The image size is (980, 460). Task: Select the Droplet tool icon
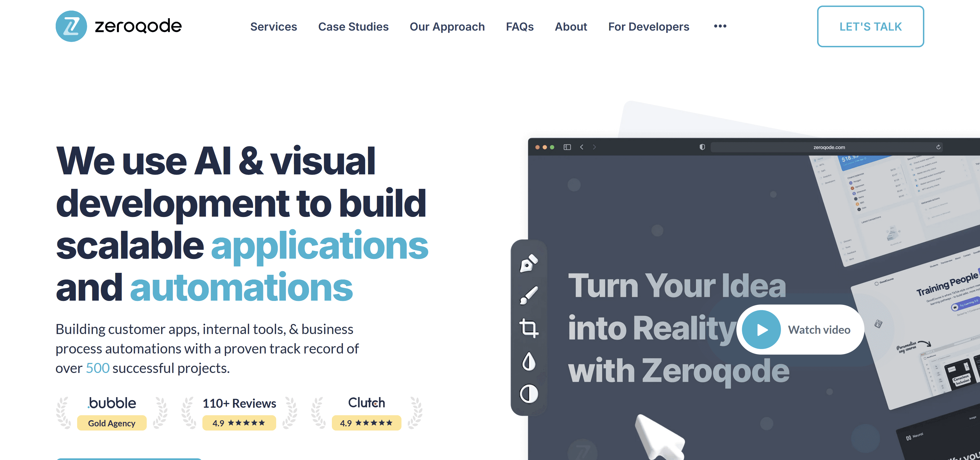pyautogui.click(x=528, y=361)
